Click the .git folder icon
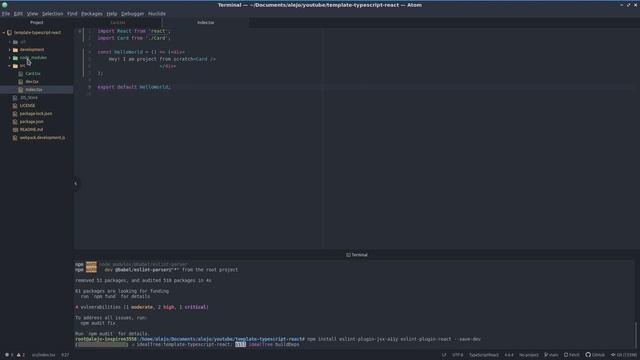Viewport: 640px width, 360px height. click(x=16, y=42)
